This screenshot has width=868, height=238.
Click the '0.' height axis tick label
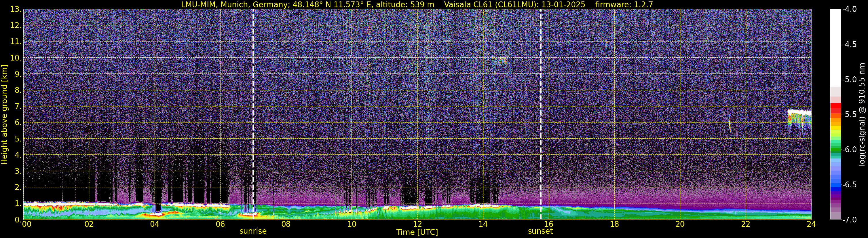18,220
